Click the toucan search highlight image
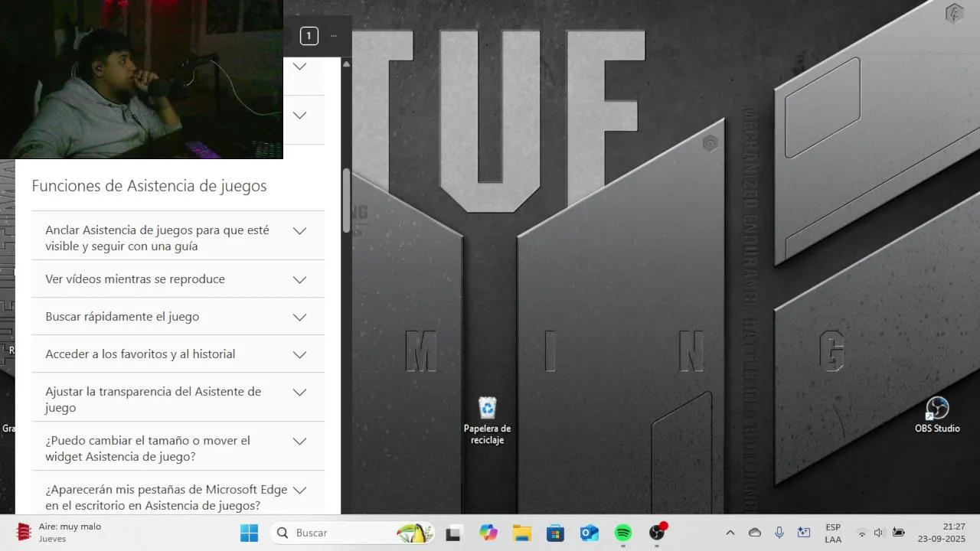Image resolution: width=980 pixels, height=551 pixels. tap(414, 533)
